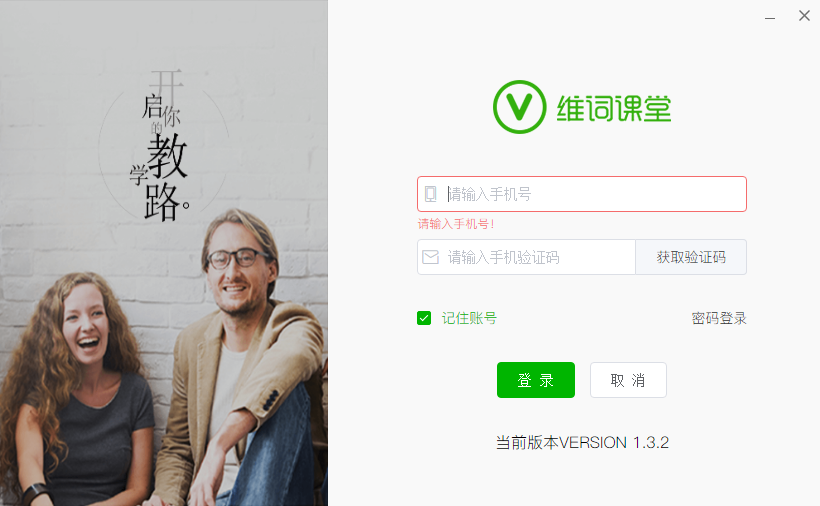Request a code with 获取验证码

(691, 257)
